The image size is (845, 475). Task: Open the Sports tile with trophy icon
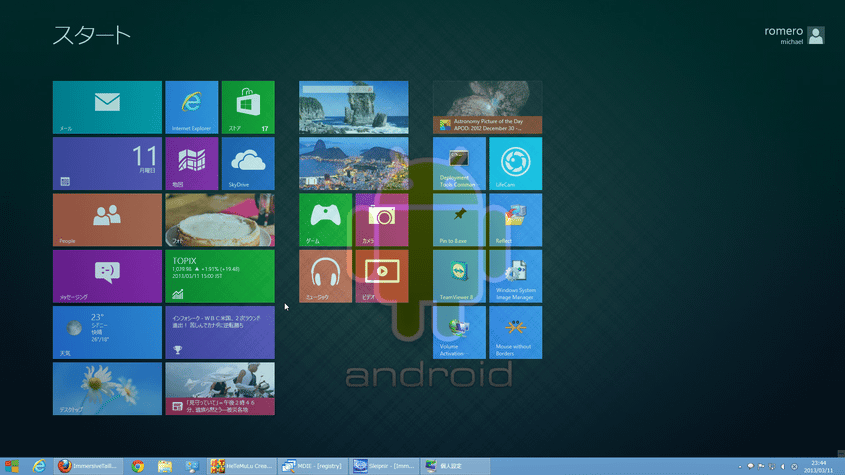tap(220, 333)
